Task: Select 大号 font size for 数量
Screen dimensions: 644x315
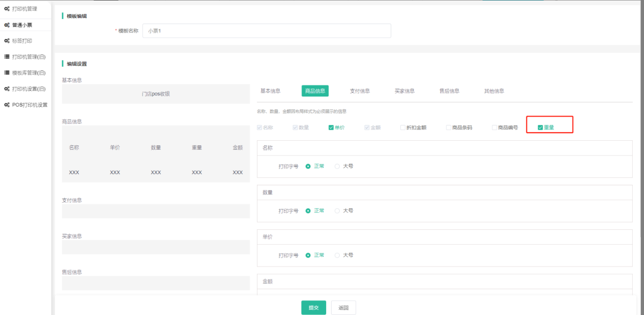Action: [337, 211]
